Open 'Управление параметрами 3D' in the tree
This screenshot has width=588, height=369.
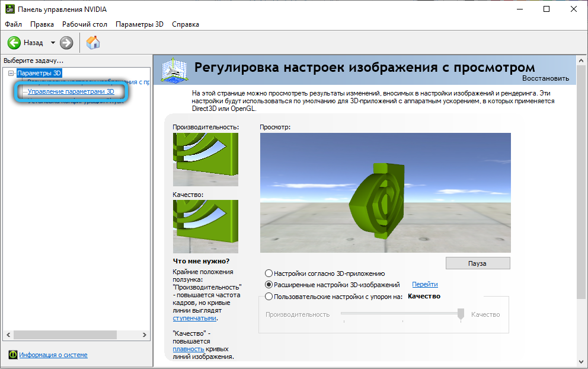click(x=71, y=92)
